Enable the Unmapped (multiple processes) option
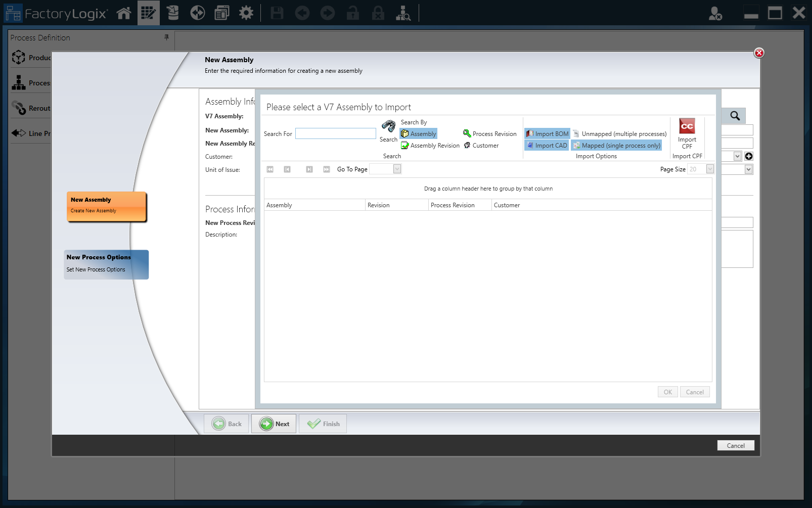Screen dimensions: 812x508 [x=619, y=133]
